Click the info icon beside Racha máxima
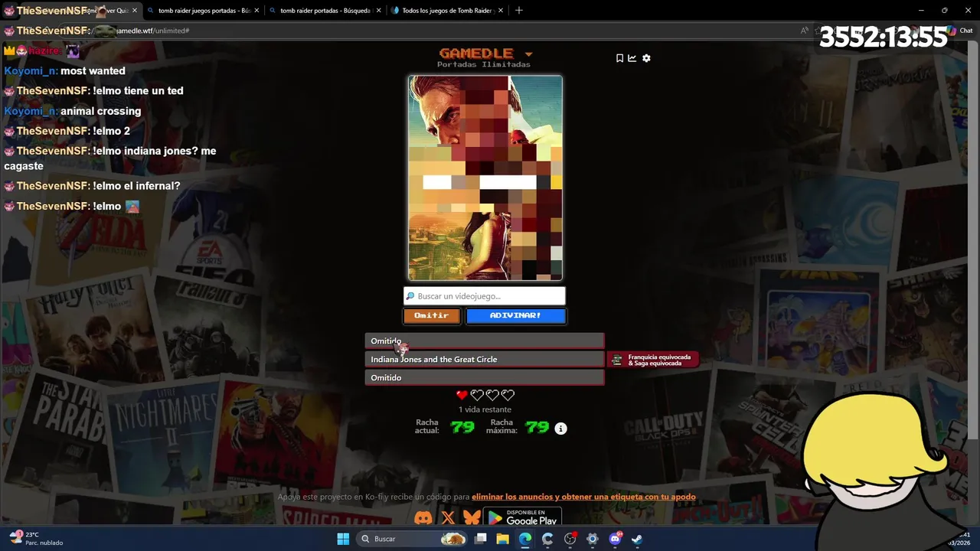 (560, 429)
